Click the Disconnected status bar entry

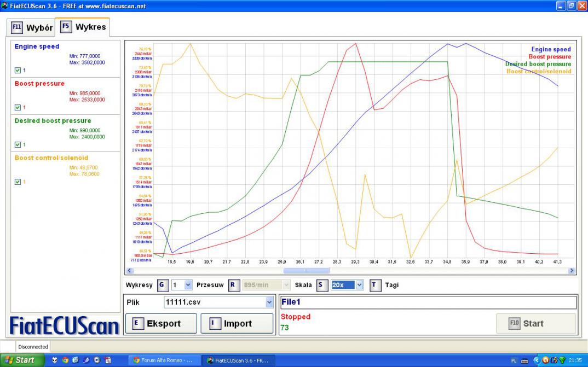tap(33, 347)
